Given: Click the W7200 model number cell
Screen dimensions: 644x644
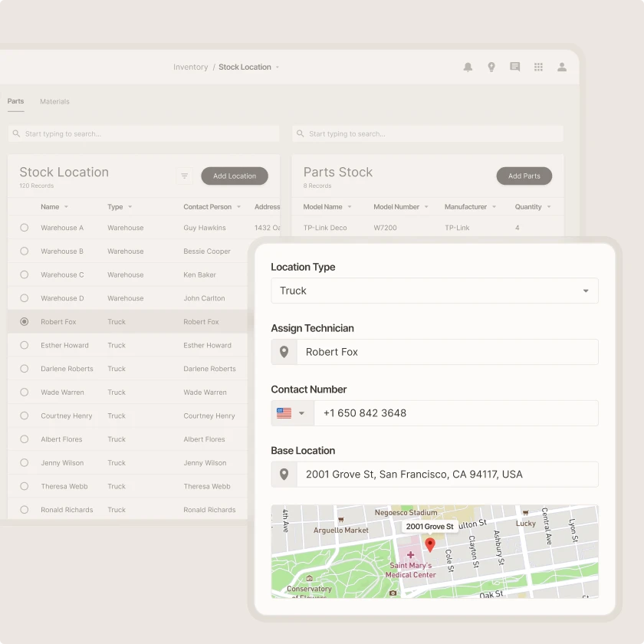Looking at the screenshot, I should tap(385, 228).
